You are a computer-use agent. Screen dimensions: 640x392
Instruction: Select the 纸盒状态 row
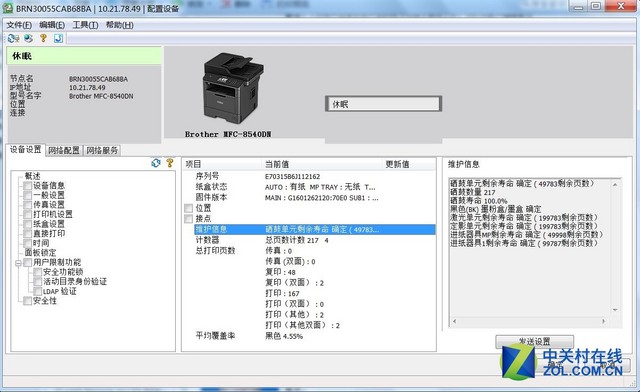point(211,187)
